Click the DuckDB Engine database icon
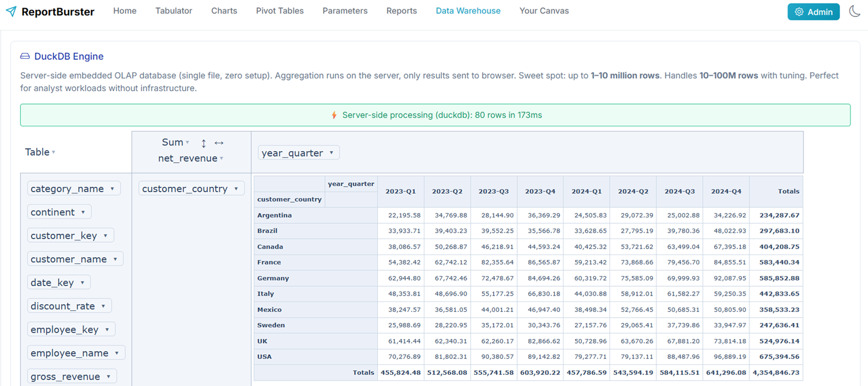Viewport: 868px width, 386px height. tap(24, 56)
